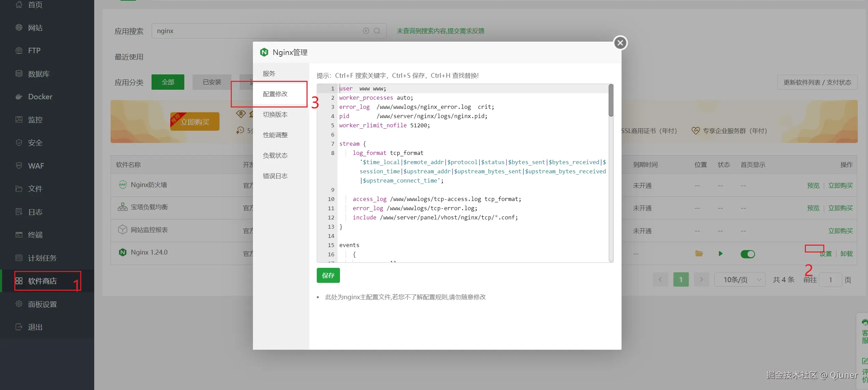The image size is (868, 390).
Task: Open the terminal icon in sidebar
Action: click(x=19, y=235)
